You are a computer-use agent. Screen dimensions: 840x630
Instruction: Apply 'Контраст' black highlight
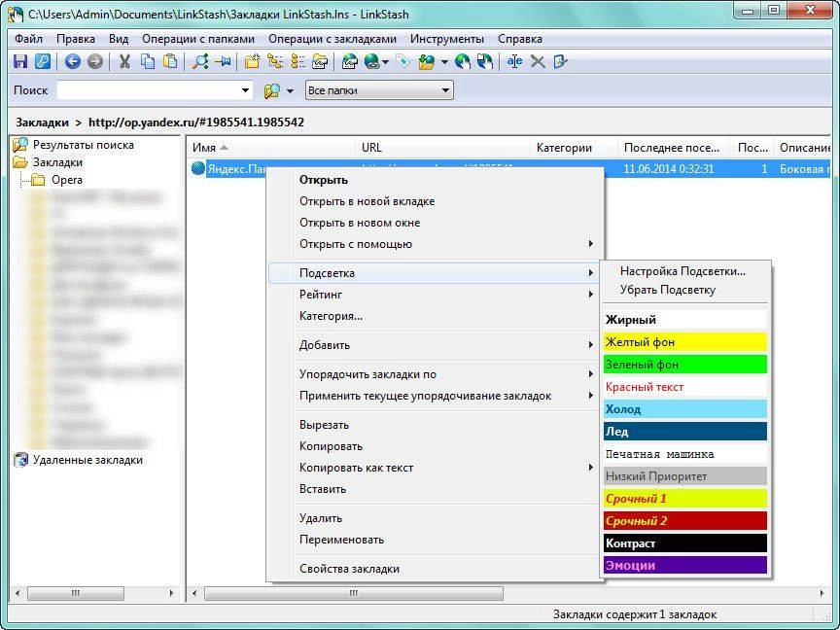coord(684,543)
